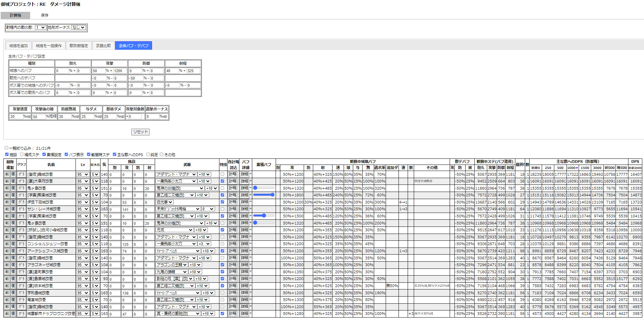Open the 白光拳 weapon dropdown

pos(165,202)
